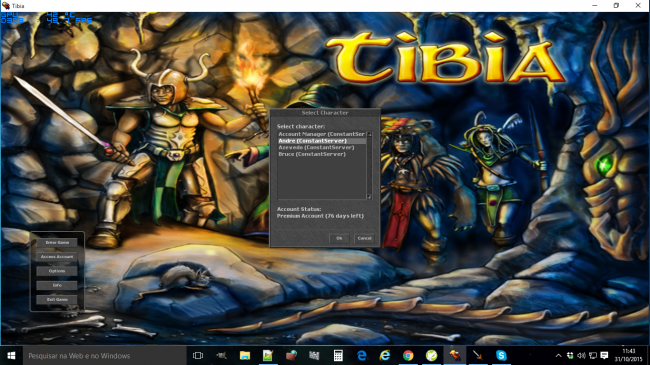Open the Task View taskbar icon

coord(198,355)
